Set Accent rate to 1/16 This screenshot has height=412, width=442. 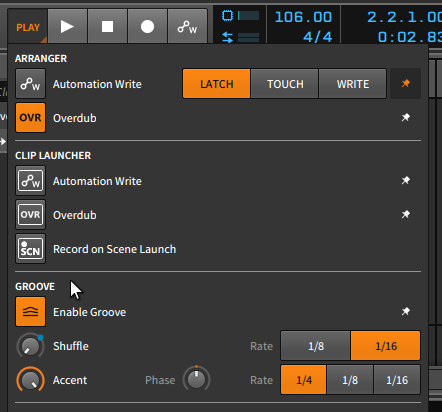(x=397, y=380)
